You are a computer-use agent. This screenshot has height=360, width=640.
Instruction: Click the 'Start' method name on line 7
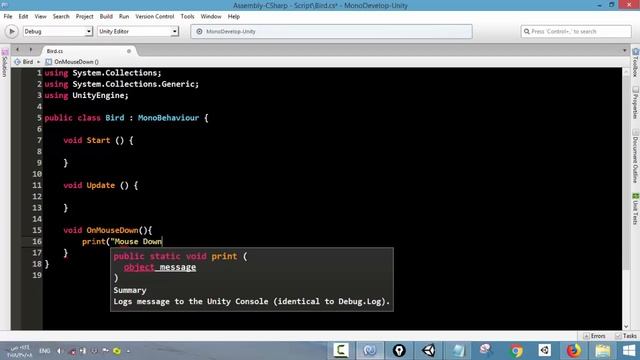(x=98, y=140)
